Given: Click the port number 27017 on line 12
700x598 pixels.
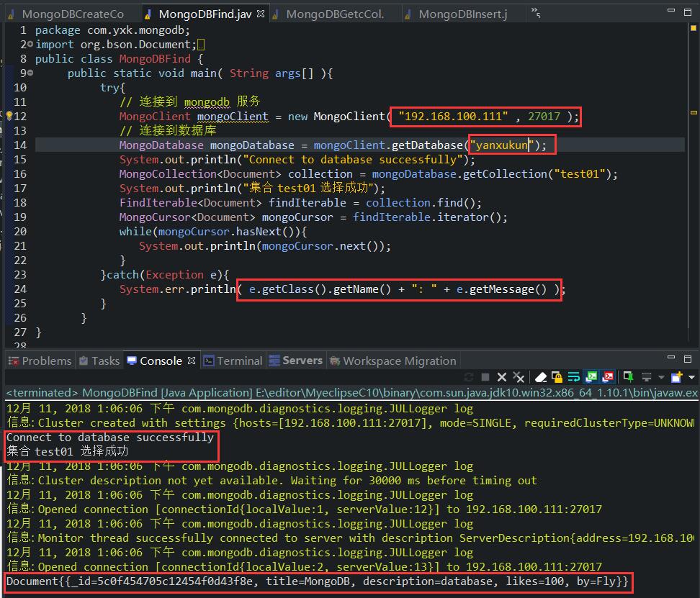Looking at the screenshot, I should pyautogui.click(x=544, y=117).
